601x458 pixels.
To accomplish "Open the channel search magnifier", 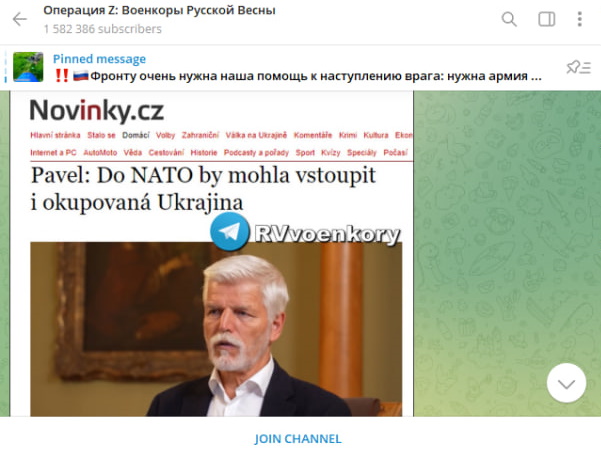I will (x=509, y=19).
